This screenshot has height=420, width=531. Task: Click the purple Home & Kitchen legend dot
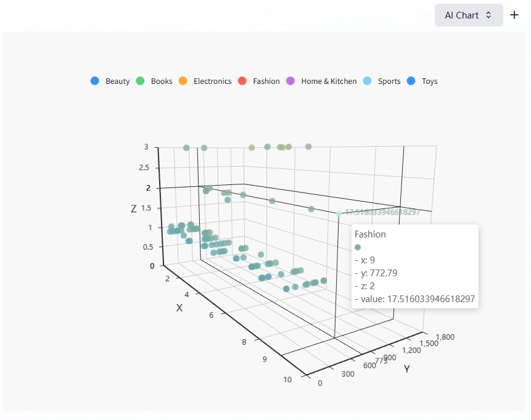pos(289,81)
